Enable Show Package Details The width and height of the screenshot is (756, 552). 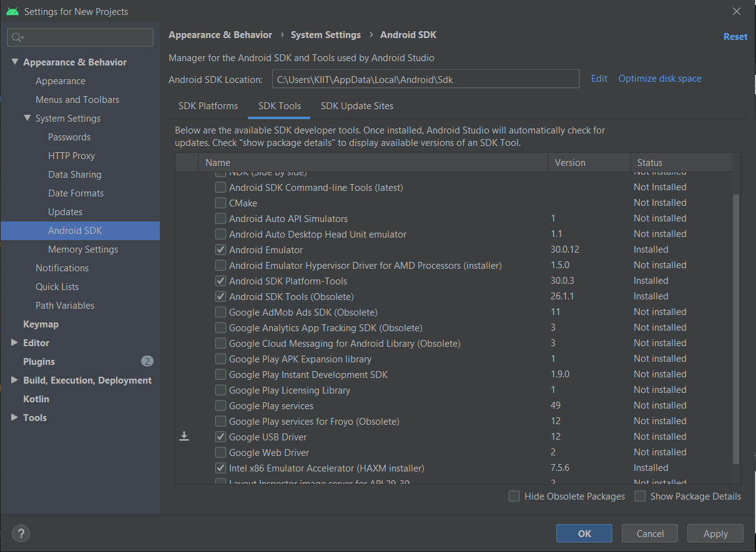coord(640,496)
